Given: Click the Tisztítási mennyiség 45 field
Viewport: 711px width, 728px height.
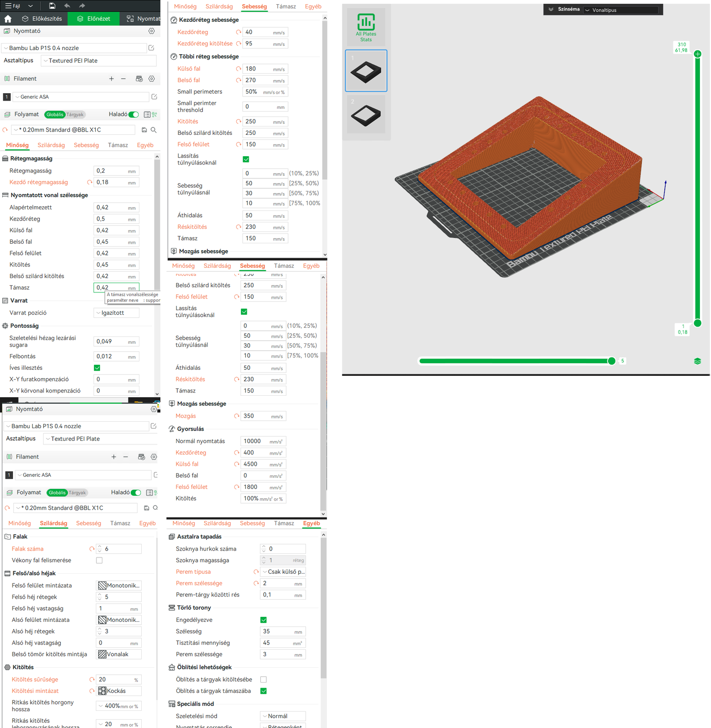Looking at the screenshot, I should point(283,643).
